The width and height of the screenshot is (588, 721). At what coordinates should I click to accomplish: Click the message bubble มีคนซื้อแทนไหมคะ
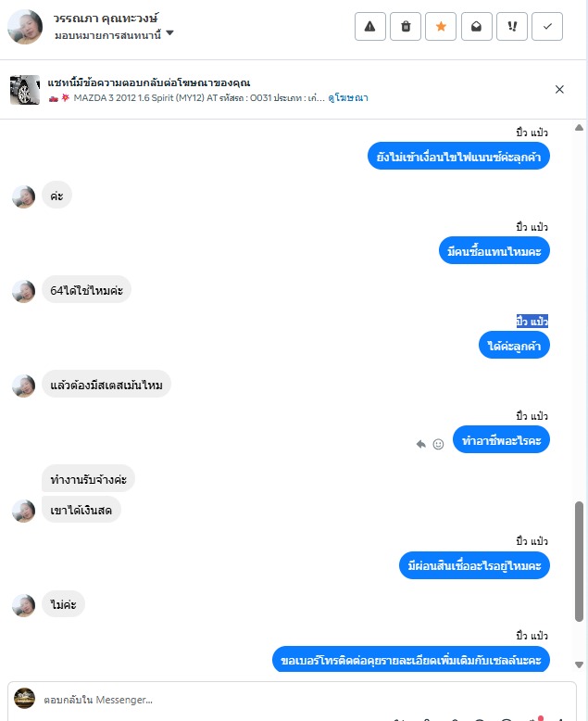494,251
